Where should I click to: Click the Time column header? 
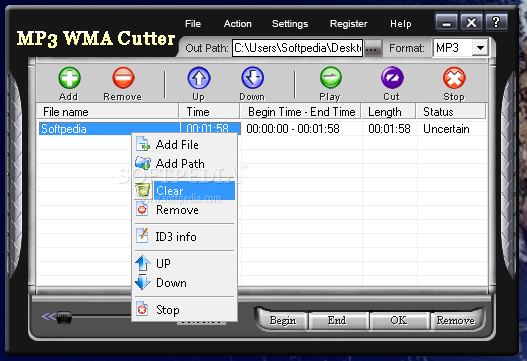[210, 112]
